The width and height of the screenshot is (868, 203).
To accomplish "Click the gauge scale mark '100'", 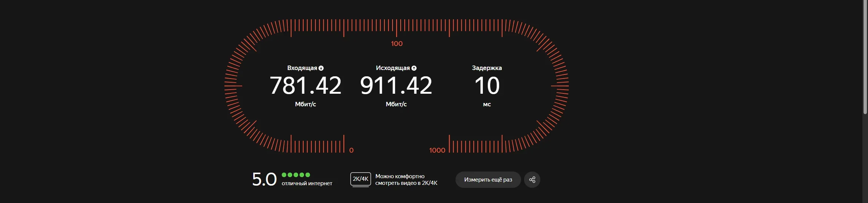I will (x=397, y=44).
